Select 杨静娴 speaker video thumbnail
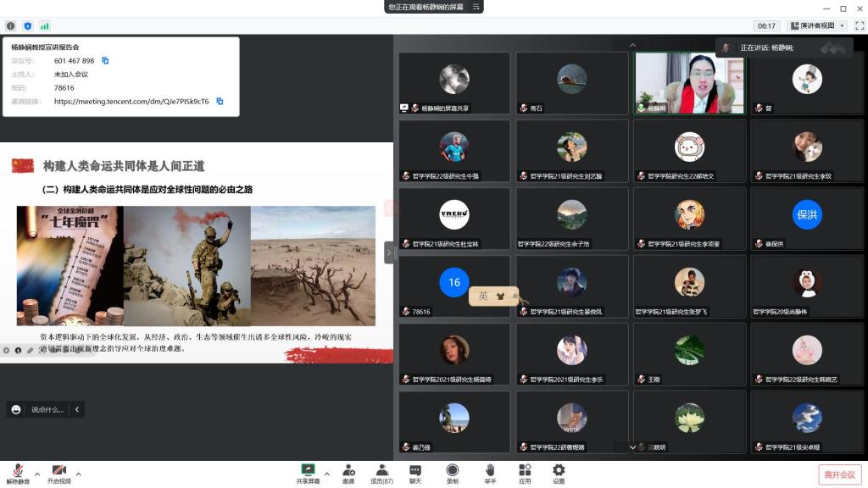 click(690, 83)
